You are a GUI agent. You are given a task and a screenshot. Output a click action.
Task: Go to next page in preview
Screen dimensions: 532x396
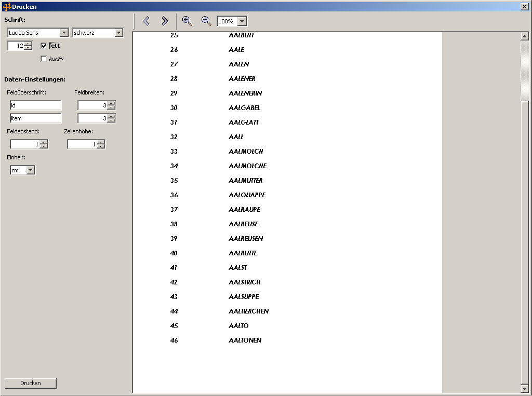pyautogui.click(x=164, y=21)
